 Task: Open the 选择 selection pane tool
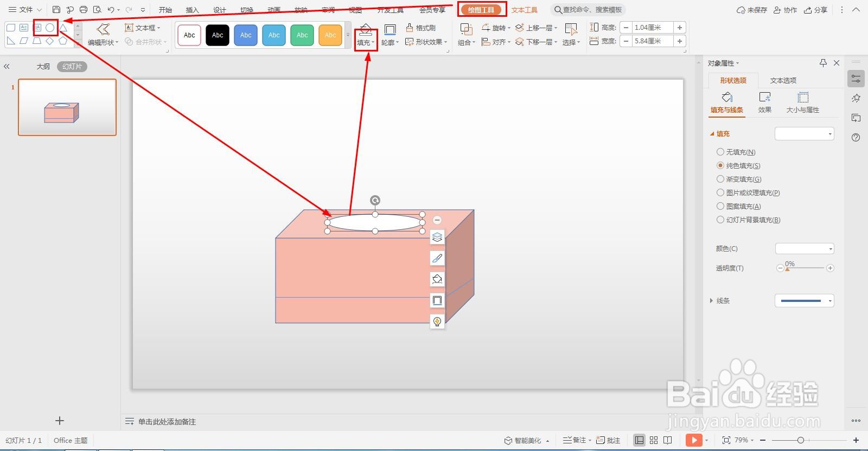[x=571, y=35]
